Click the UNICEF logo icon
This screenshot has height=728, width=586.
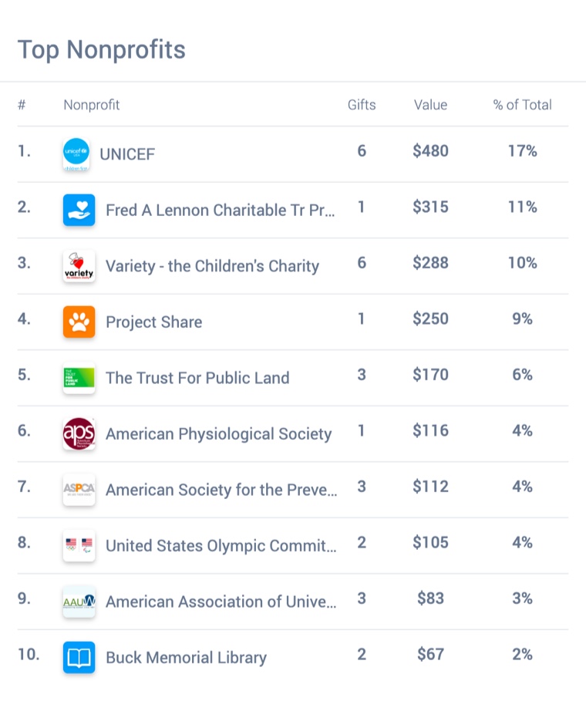click(x=76, y=154)
